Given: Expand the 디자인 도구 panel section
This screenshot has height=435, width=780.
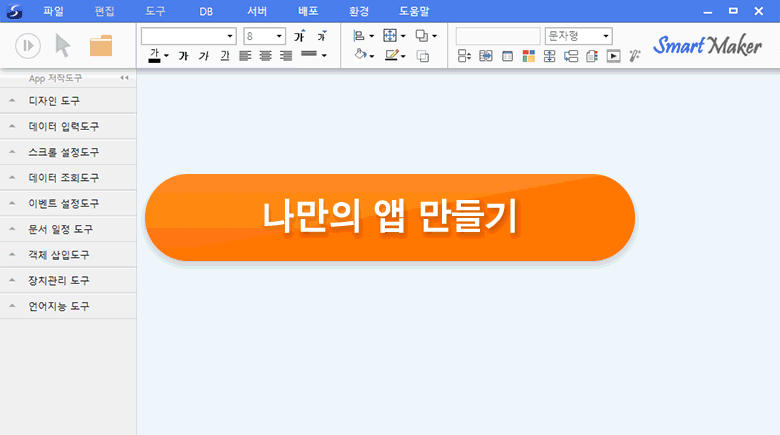Looking at the screenshot, I should 54,100.
